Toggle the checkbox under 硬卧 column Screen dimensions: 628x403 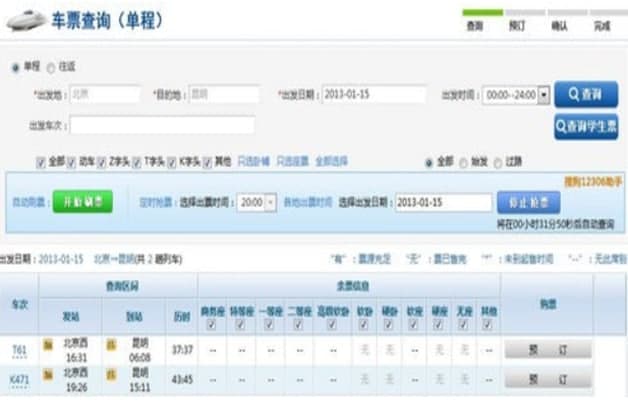[388, 324]
